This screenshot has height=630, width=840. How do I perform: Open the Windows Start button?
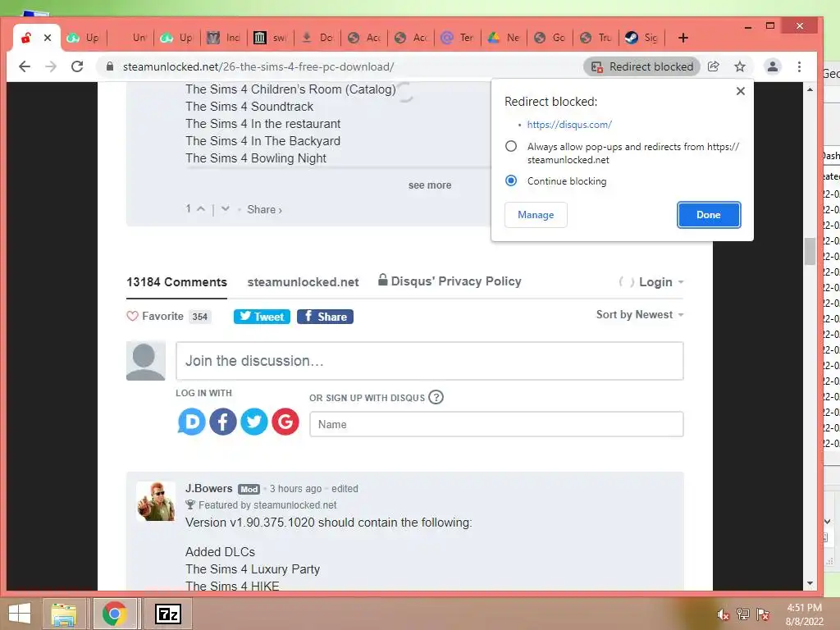click(20, 614)
